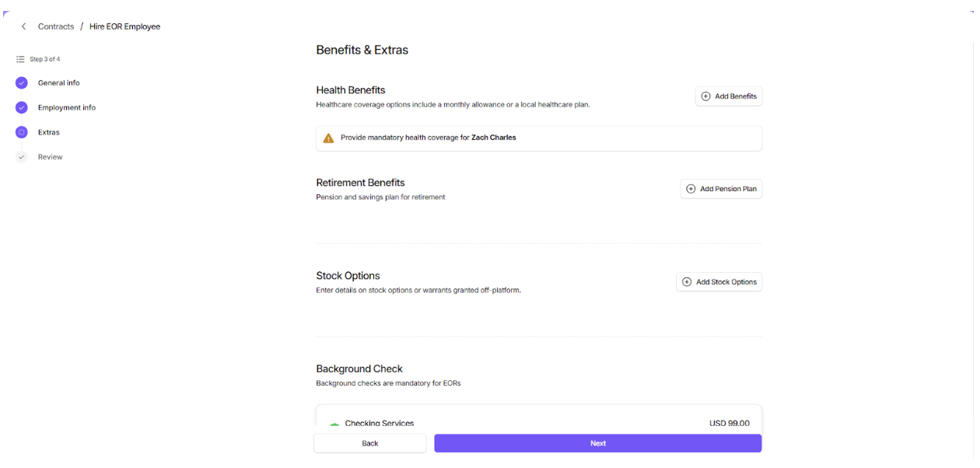Click the mandatory health coverage warning banner

(538, 138)
